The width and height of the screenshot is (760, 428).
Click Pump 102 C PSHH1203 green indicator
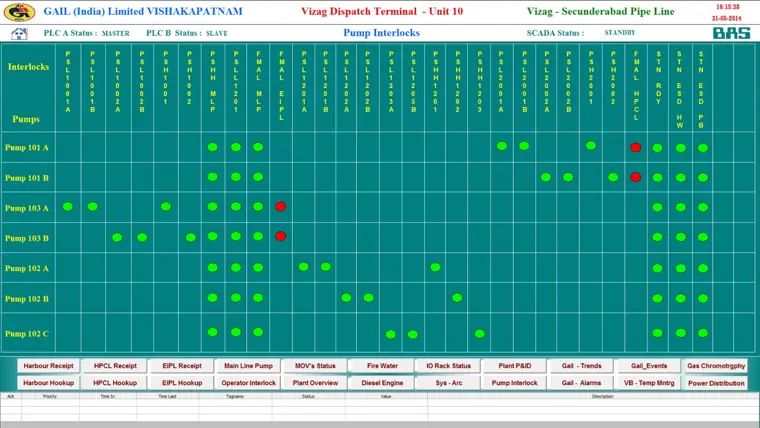[x=480, y=333]
